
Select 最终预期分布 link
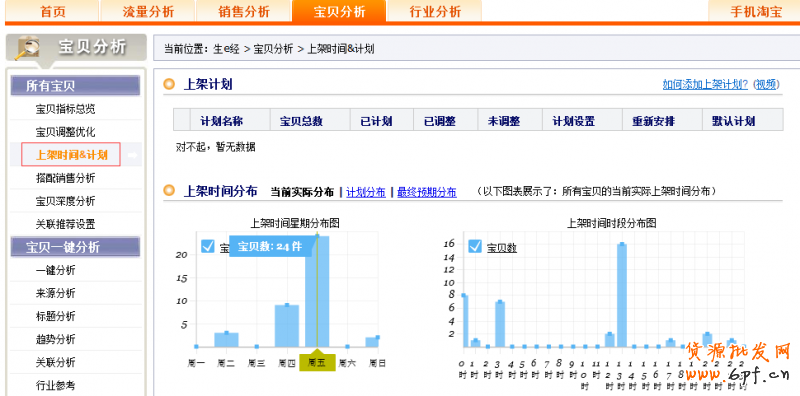[x=427, y=192]
